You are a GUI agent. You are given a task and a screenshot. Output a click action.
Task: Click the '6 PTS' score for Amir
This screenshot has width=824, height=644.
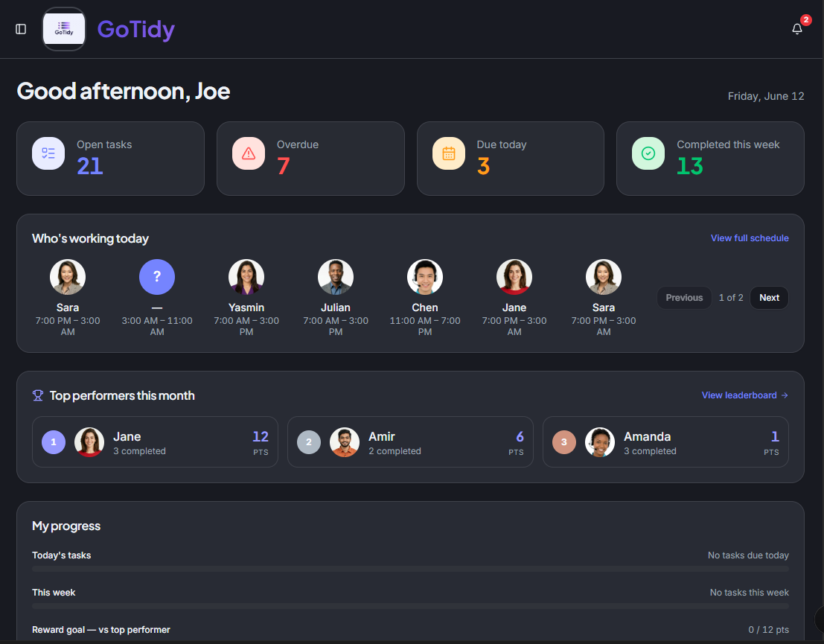coord(517,443)
